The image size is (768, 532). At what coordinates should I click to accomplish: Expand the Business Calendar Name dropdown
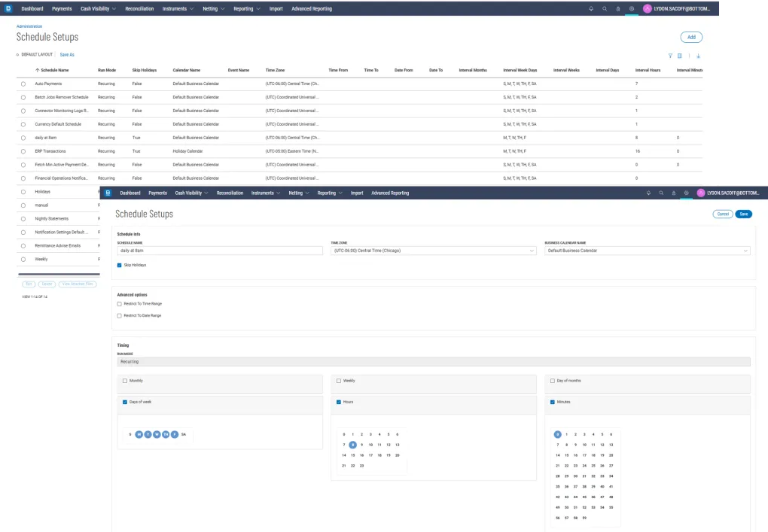point(648,251)
